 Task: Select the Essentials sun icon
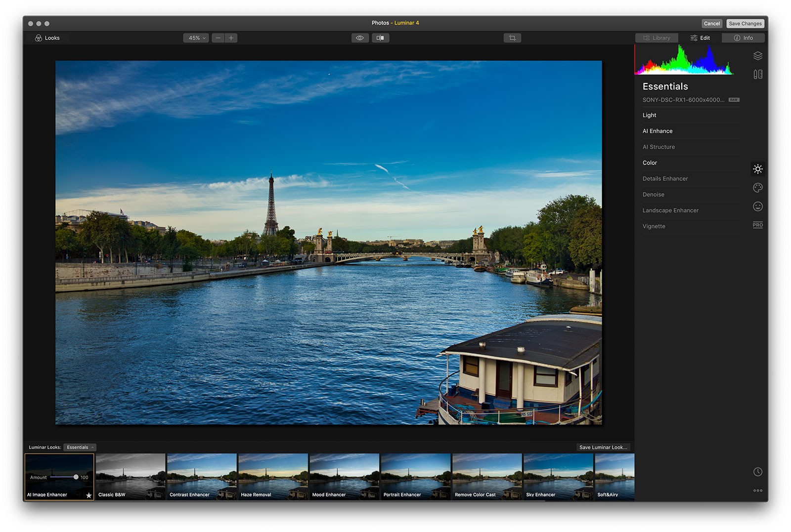point(757,169)
